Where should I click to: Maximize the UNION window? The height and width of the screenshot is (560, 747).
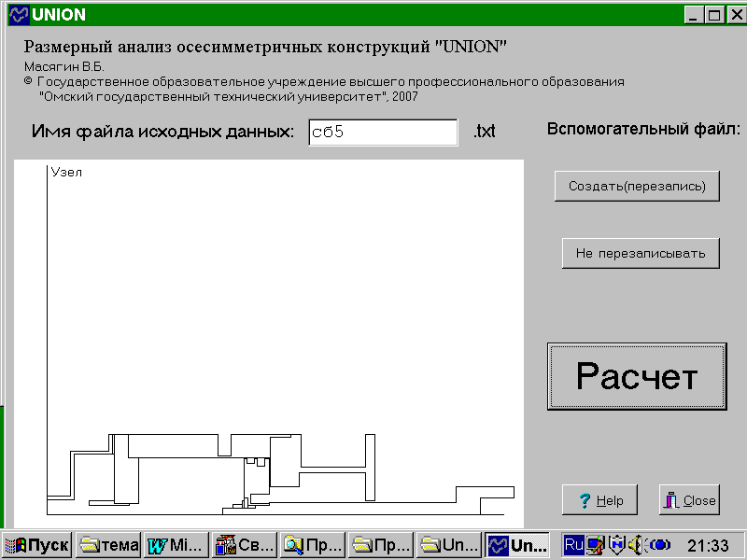(714, 15)
